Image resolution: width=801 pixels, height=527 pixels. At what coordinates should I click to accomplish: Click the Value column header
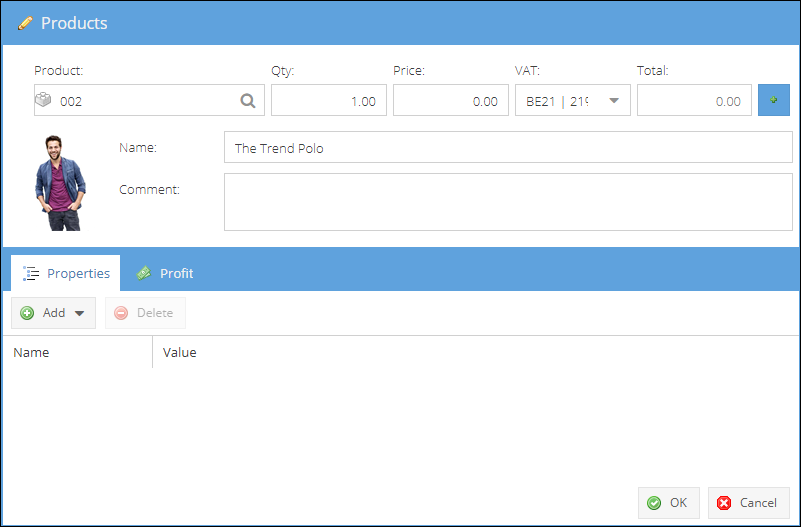click(x=180, y=352)
